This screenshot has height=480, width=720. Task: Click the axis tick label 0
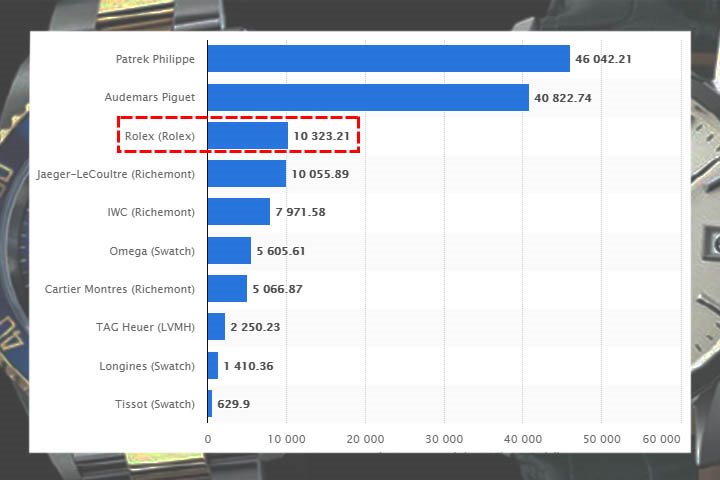[x=208, y=439]
